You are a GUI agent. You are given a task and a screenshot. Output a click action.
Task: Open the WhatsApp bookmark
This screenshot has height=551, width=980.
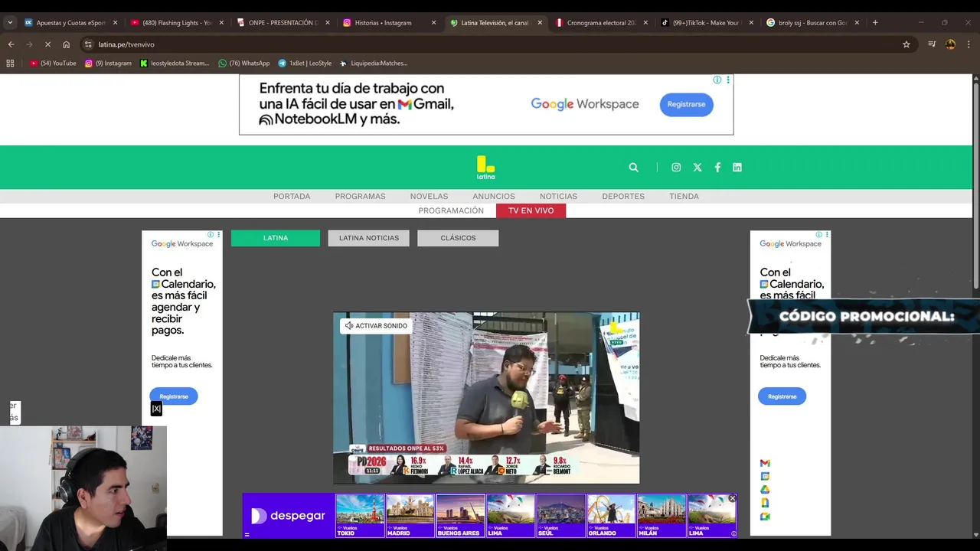point(244,63)
